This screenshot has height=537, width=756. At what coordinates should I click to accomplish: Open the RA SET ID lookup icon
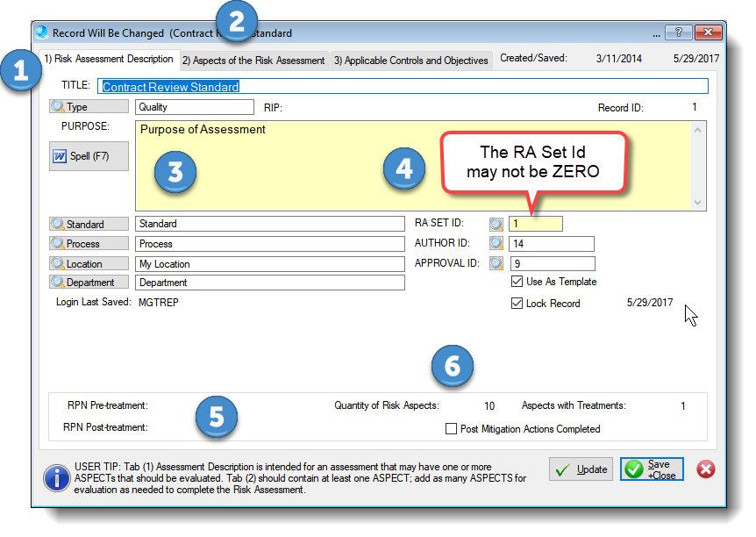496,224
